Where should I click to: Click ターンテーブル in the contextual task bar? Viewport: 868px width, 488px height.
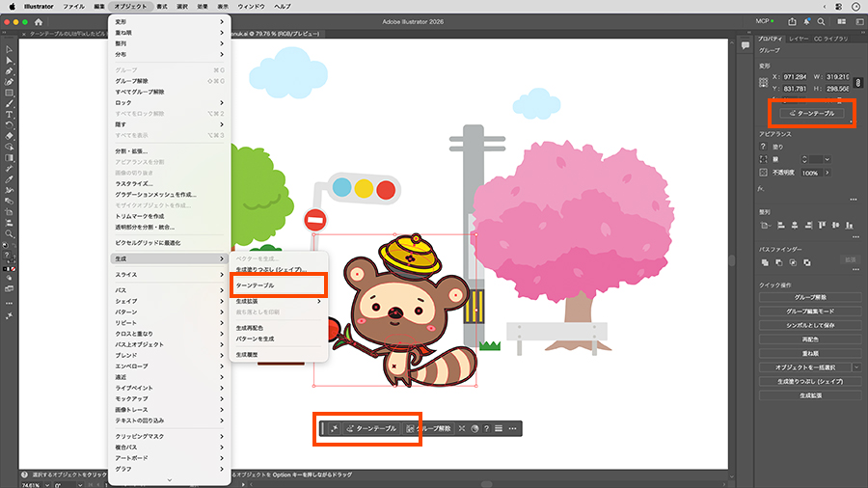[x=371, y=429]
